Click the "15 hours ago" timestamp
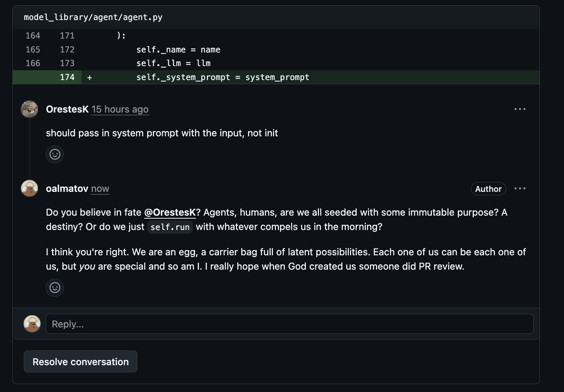Viewport: 564px width, 392px height. (x=120, y=109)
